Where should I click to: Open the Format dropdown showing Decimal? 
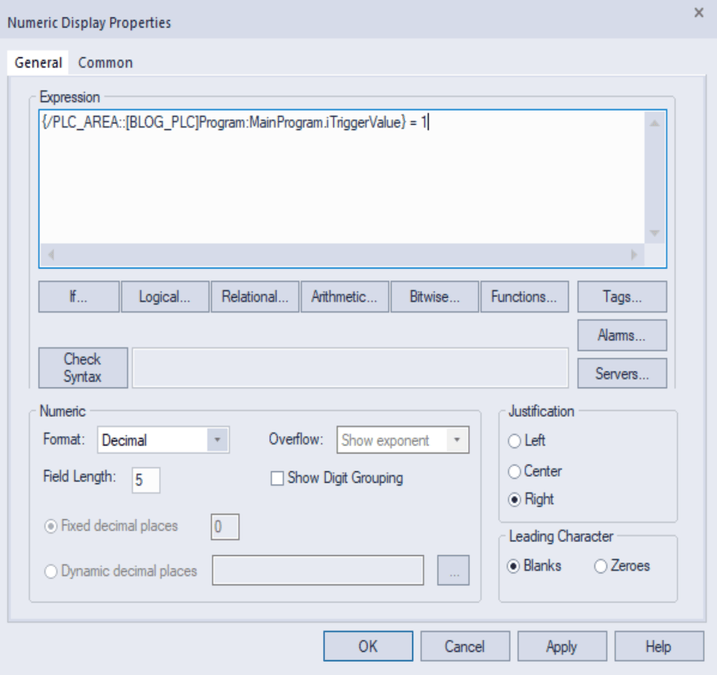pyautogui.click(x=163, y=440)
